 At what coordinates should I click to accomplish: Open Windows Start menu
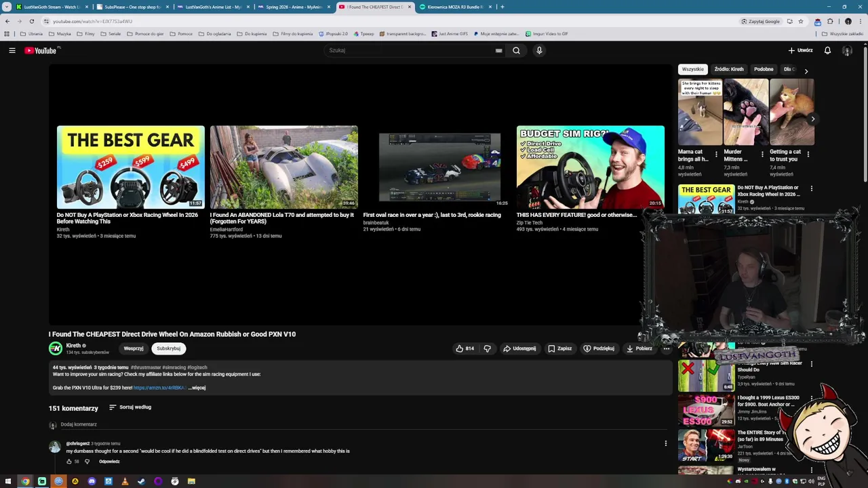[8, 481]
